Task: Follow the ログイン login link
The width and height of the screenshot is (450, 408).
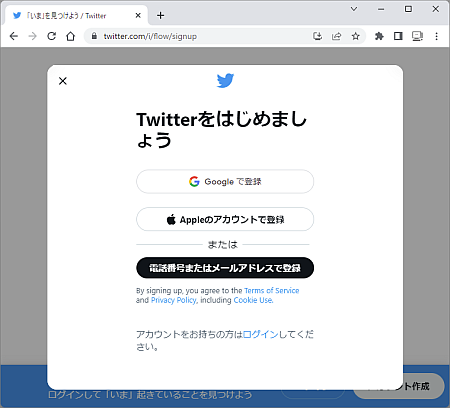Action: pyautogui.click(x=260, y=334)
